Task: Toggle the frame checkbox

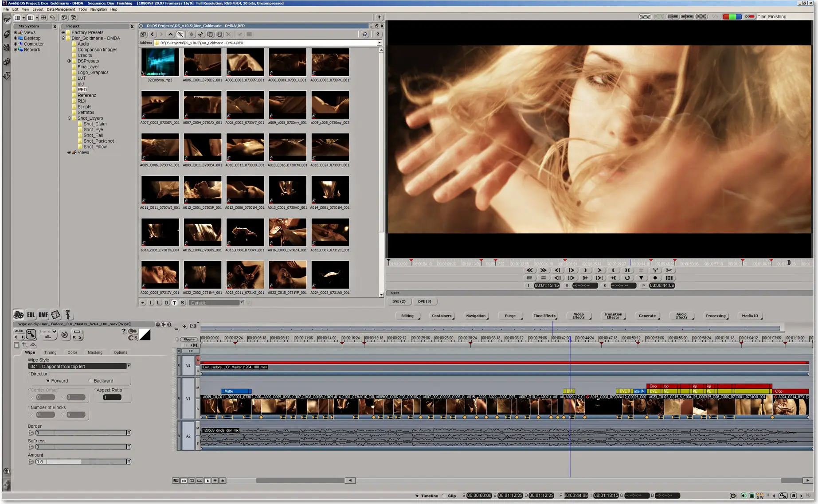Action: [x=55, y=331]
